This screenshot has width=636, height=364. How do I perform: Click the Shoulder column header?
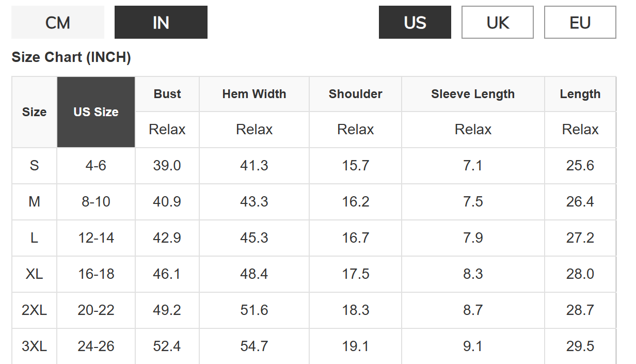coord(356,94)
